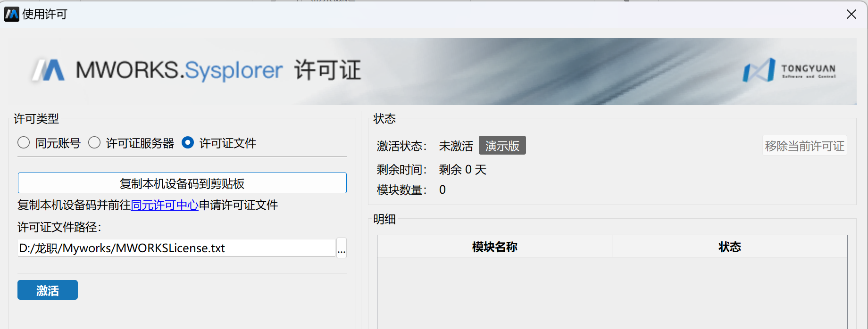Click the 移除当前许可证 button
This screenshot has height=329, width=868.
(x=804, y=146)
